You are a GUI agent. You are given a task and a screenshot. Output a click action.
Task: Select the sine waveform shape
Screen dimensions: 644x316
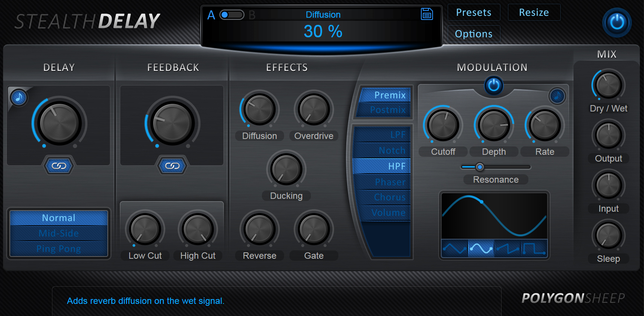(x=481, y=248)
